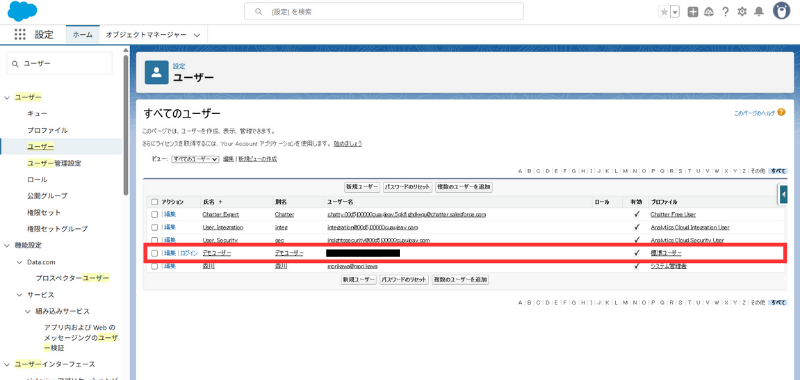Open プロファイル in the setup tree
The height and width of the screenshot is (380, 800).
click(x=47, y=130)
